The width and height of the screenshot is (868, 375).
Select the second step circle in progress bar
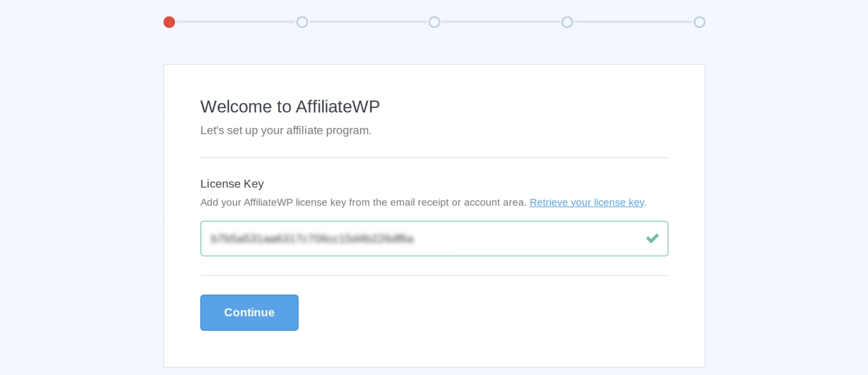click(x=302, y=22)
